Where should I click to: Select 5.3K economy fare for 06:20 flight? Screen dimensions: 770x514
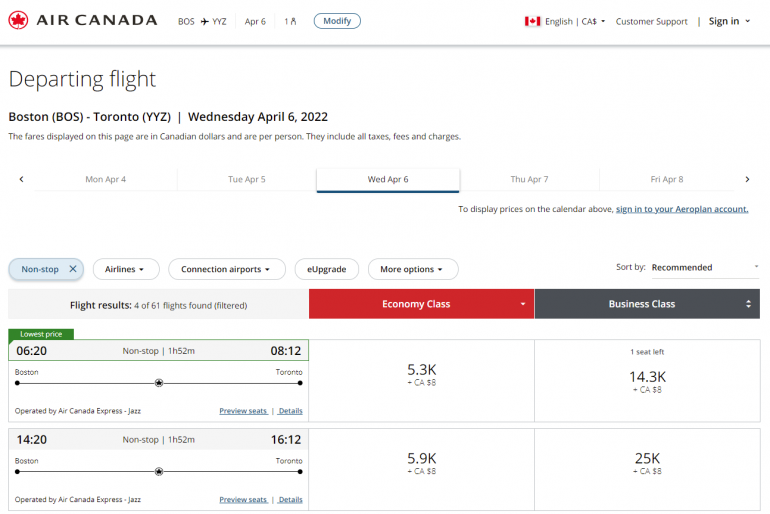pyautogui.click(x=421, y=376)
